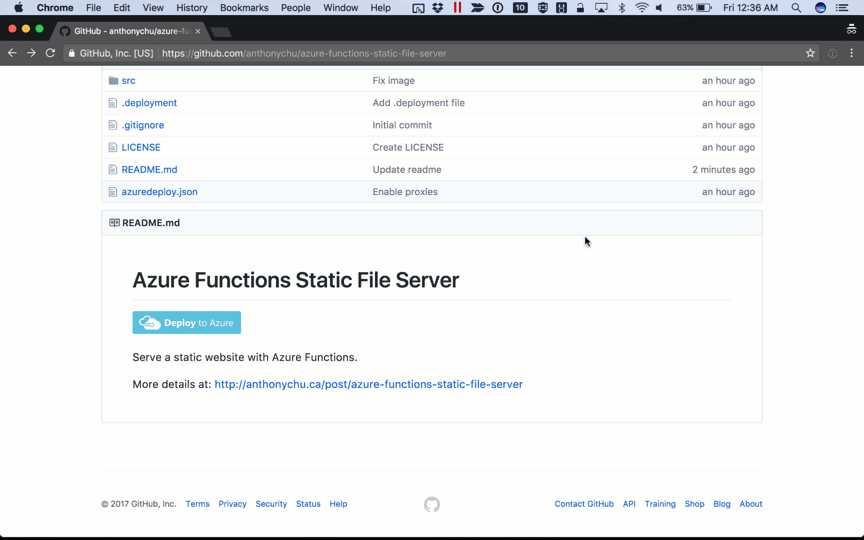Image resolution: width=864 pixels, height=540 pixels.
Task: Click 'Update readme' commit message
Action: point(407,170)
